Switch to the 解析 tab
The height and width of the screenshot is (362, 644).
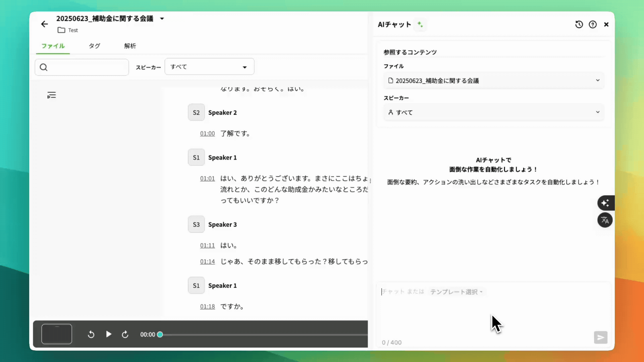pyautogui.click(x=130, y=46)
